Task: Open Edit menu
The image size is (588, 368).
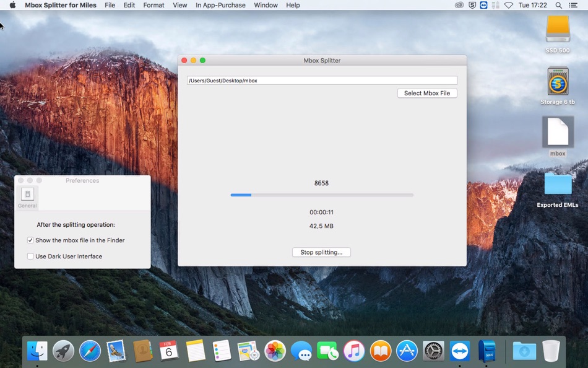Action: [x=129, y=5]
